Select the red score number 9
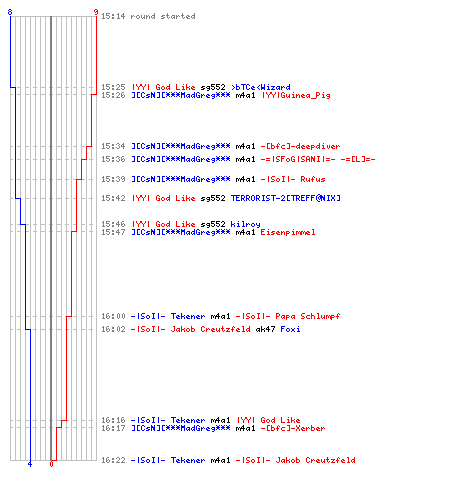The image size is (450, 500). pyautogui.click(x=96, y=12)
